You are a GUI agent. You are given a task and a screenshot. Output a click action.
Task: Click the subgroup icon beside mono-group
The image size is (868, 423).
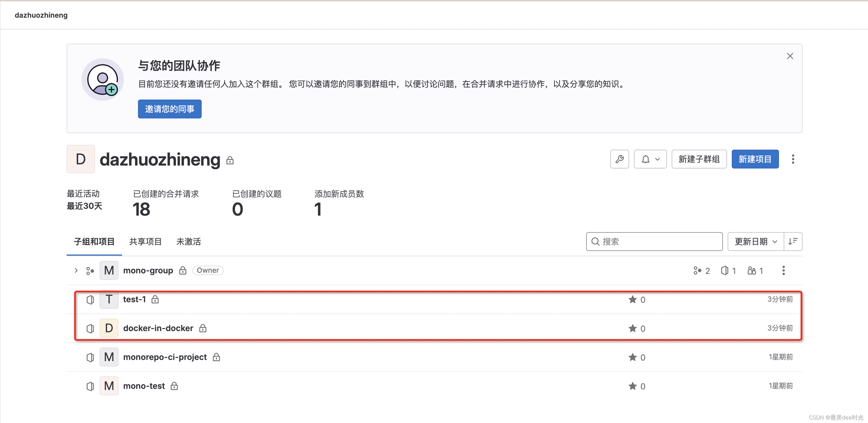[90, 270]
